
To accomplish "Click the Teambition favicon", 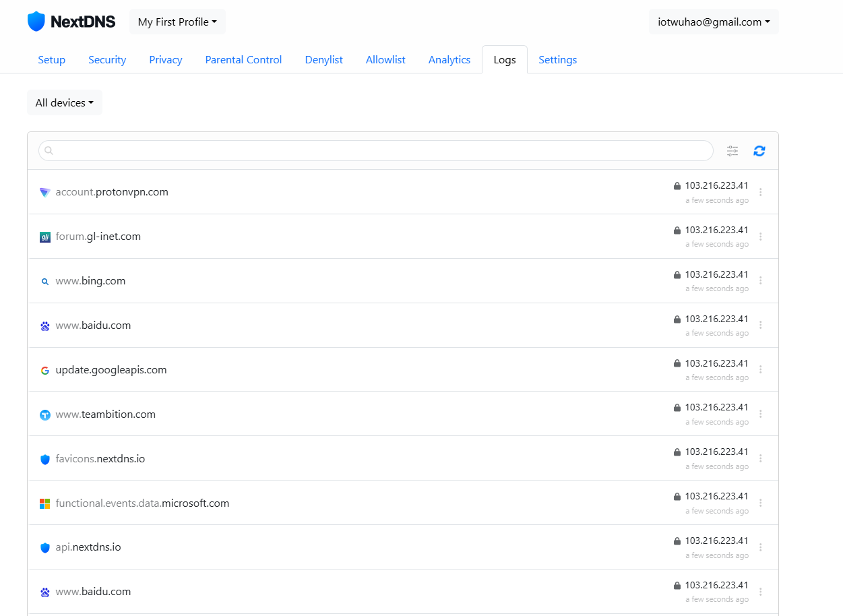I will point(45,414).
